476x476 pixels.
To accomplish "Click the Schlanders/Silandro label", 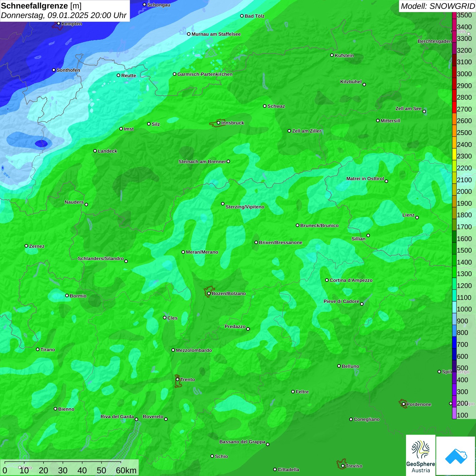I will point(101,258).
